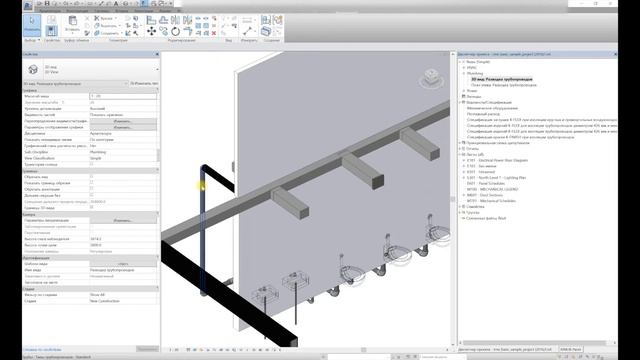The width and height of the screenshot is (640, 360).
Task: Toggle the Обрезать аннотации checkbox
Action: pos(91,189)
